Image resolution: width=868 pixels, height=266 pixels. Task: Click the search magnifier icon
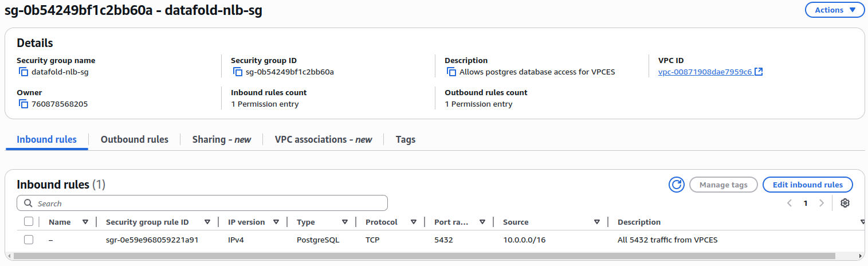pyautogui.click(x=28, y=204)
